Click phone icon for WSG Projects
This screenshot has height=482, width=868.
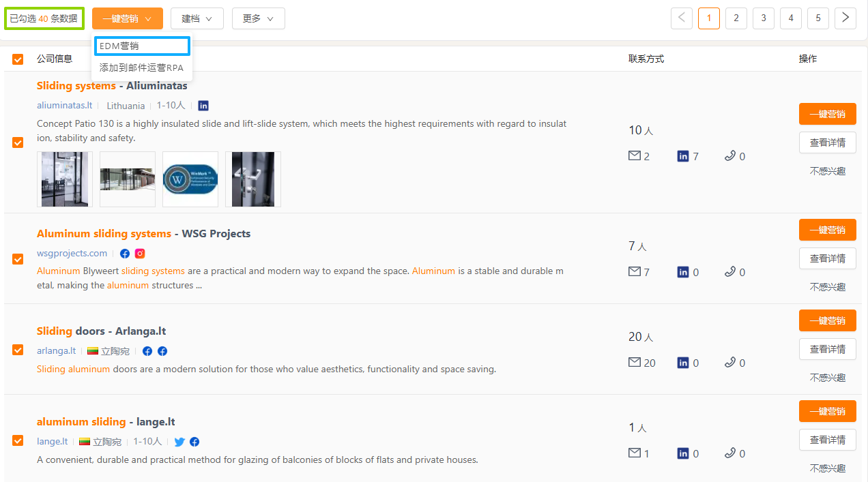pos(730,272)
